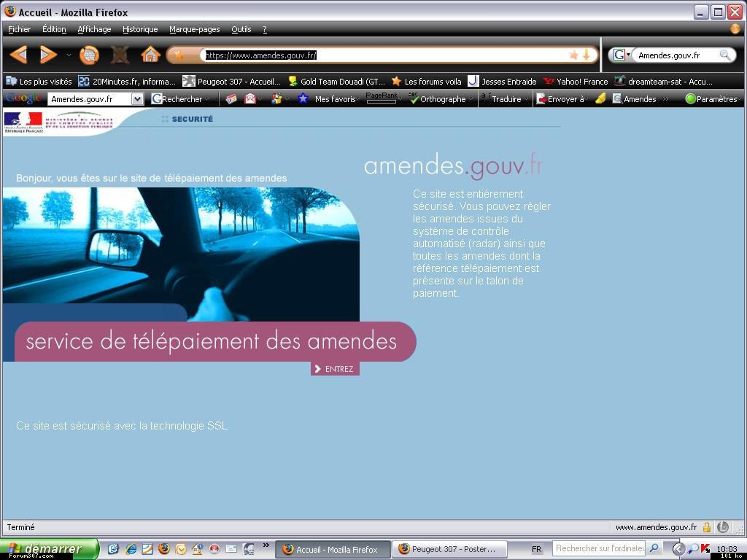The image size is (747, 560).
Task: Toggle bookmark star in address bar
Action: click(573, 55)
